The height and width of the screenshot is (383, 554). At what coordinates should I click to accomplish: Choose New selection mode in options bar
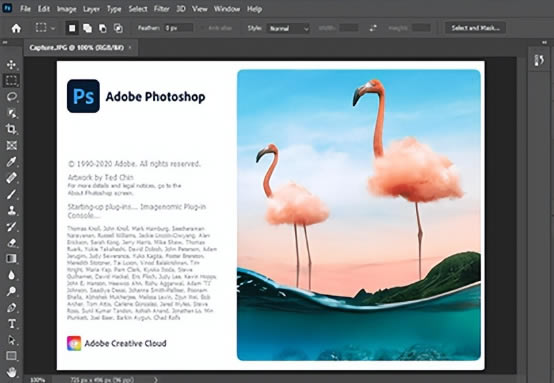[x=72, y=28]
